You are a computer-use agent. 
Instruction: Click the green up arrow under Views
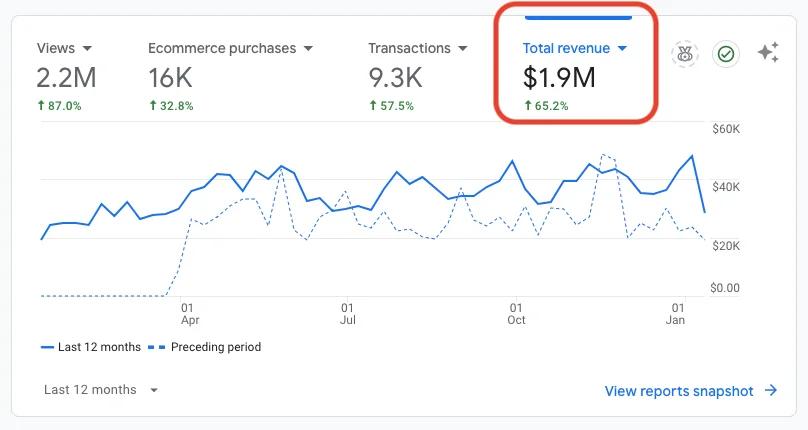41,105
